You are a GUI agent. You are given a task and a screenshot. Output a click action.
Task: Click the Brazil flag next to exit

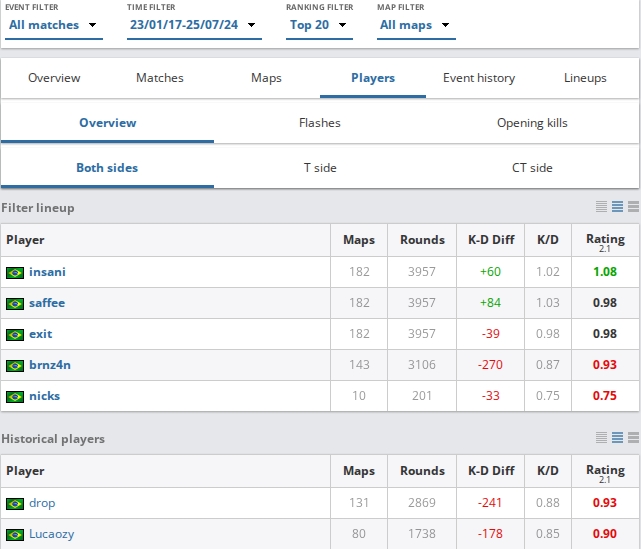(15, 335)
